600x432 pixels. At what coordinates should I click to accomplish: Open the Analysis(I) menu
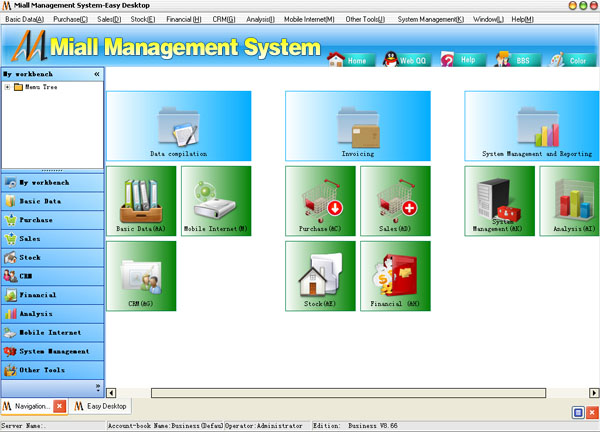[x=260, y=20]
